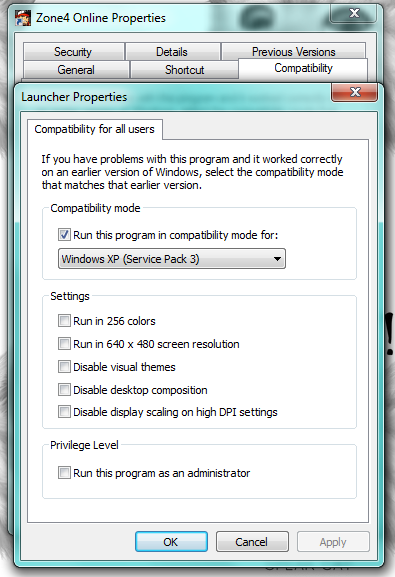This screenshot has height=577, width=395.
Task: Close the Zone4 Online Properties window
Action: point(353,14)
